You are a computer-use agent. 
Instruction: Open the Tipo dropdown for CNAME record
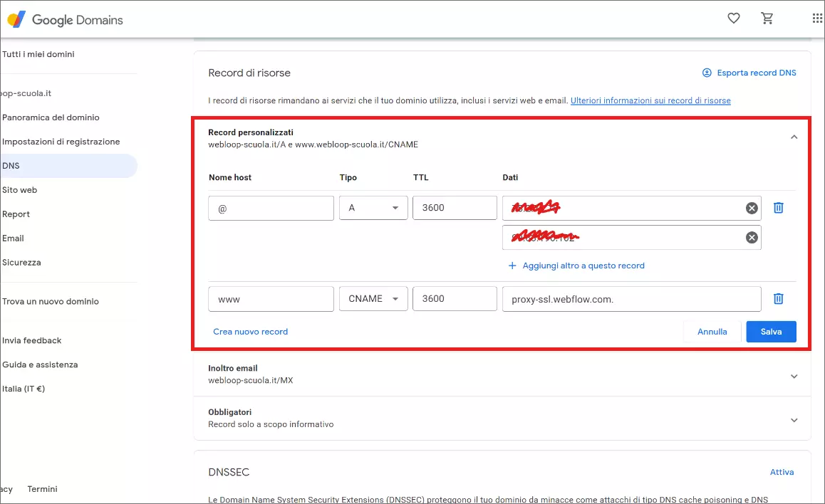tap(373, 298)
